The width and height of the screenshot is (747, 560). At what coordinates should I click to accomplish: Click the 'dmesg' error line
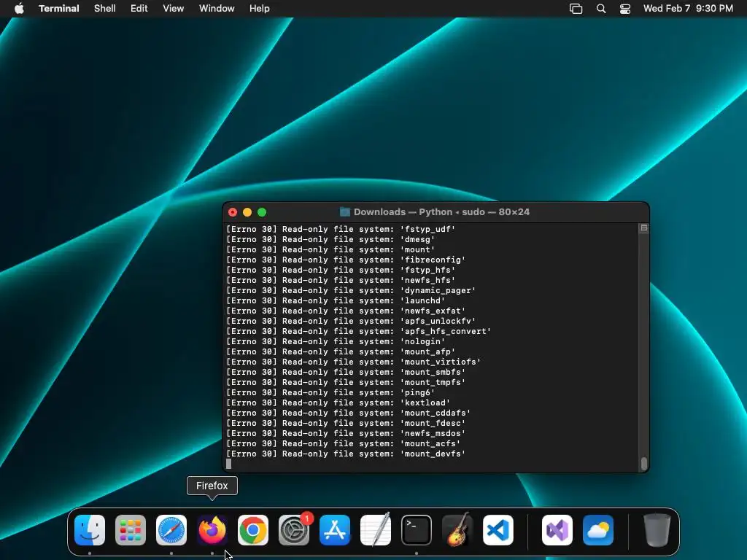330,239
